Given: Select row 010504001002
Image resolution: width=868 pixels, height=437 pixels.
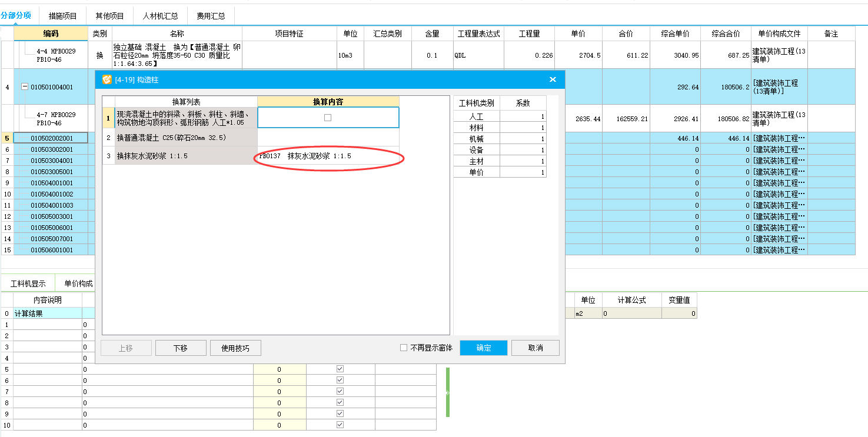Looking at the screenshot, I should pos(51,194).
